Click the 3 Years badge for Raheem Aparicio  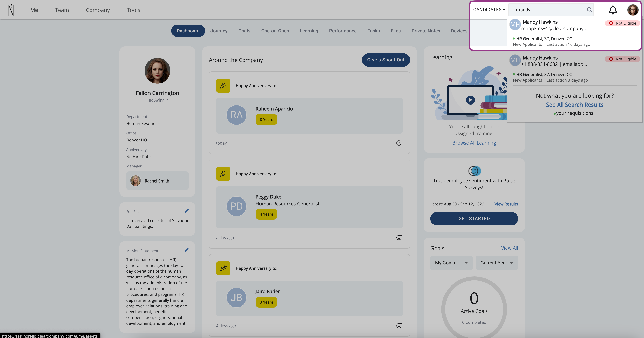[266, 119]
